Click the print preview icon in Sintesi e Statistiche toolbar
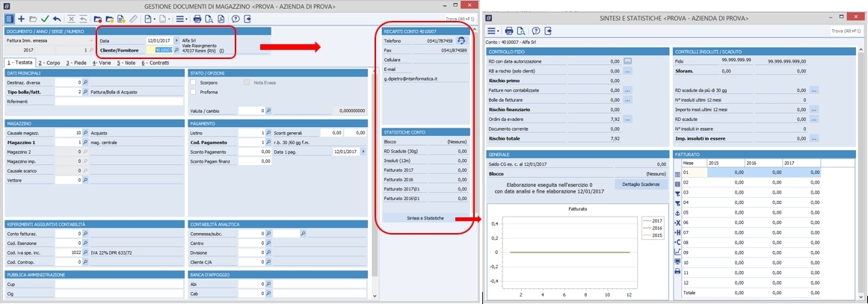Screen dimensions: 868x304 (x=521, y=31)
